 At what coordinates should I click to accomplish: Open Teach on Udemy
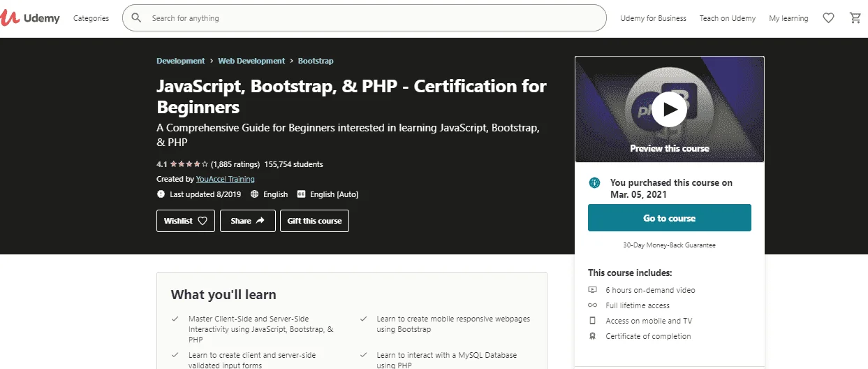click(728, 18)
